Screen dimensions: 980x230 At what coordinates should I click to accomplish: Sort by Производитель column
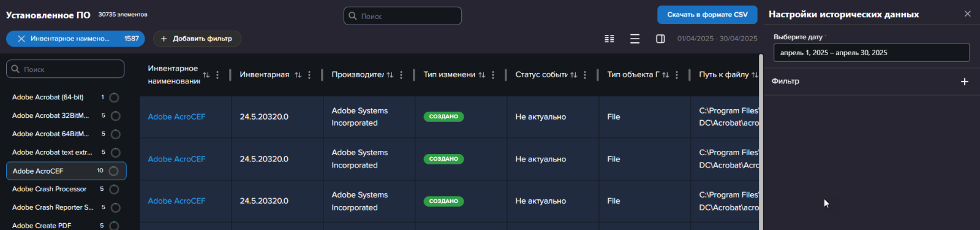pyautogui.click(x=390, y=75)
